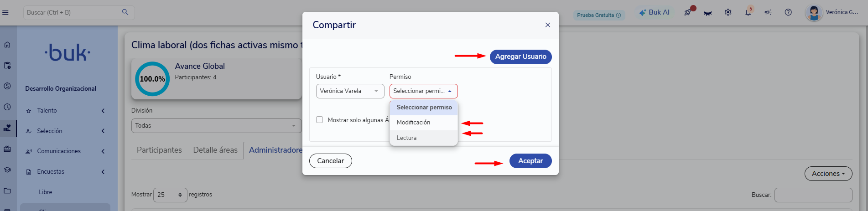Click the clock icon in sidebar

point(7,107)
